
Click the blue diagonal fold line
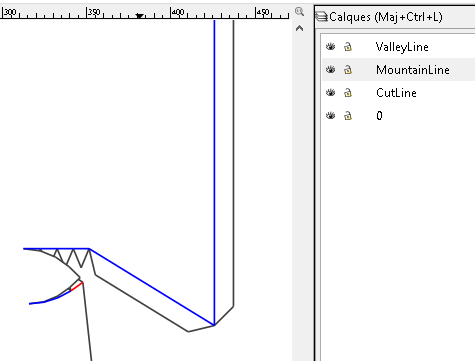pos(152,287)
